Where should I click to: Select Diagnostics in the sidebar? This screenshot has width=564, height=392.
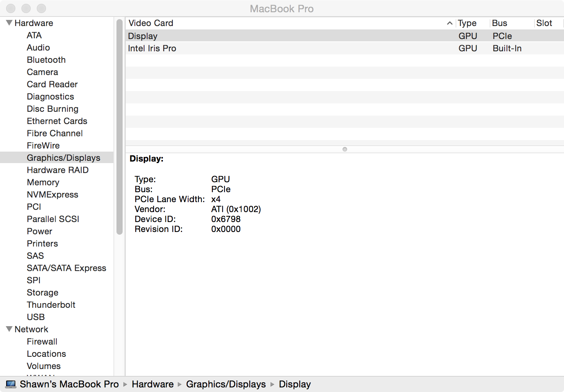click(x=51, y=96)
